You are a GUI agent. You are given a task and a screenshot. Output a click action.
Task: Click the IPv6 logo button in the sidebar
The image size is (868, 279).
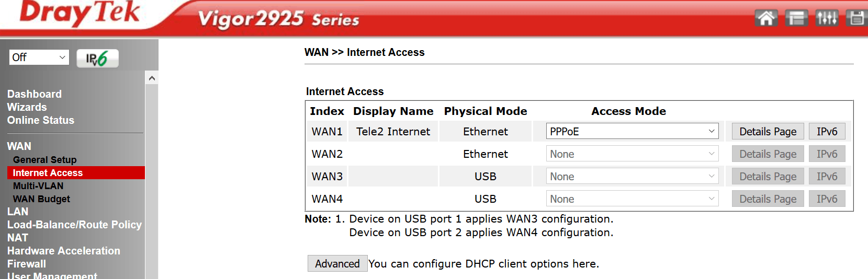97,58
